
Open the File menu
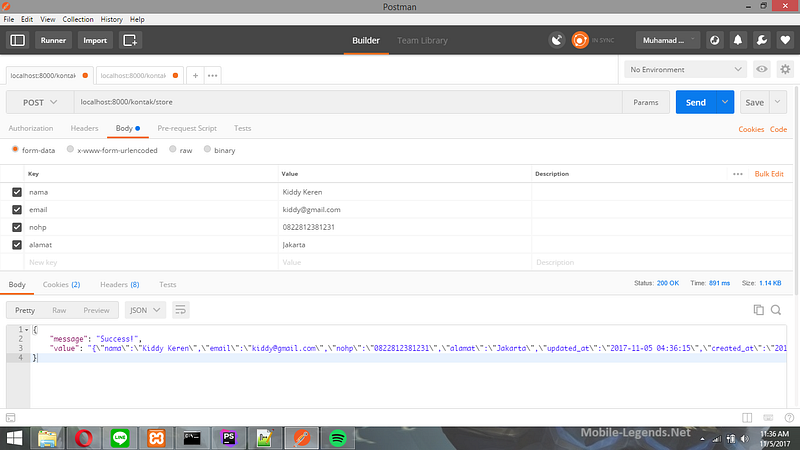[9, 19]
